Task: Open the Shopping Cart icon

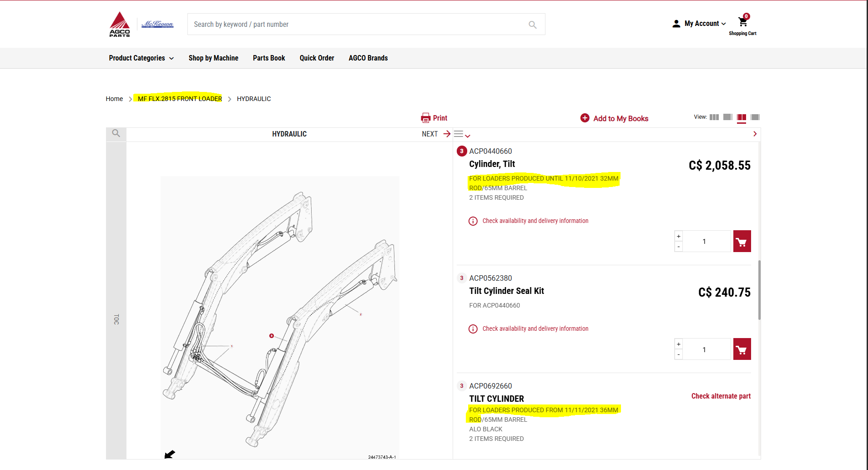Action: pos(742,23)
